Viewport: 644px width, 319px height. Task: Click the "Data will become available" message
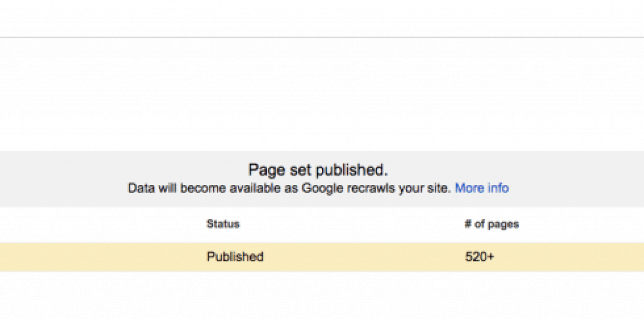(289, 188)
